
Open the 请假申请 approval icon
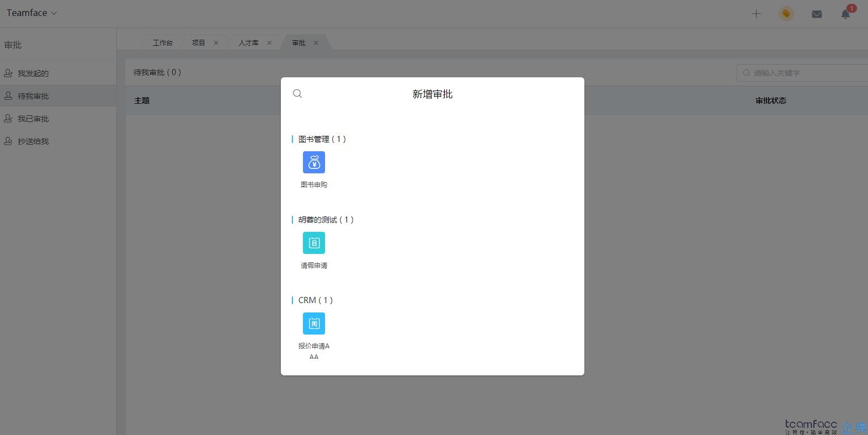click(x=314, y=243)
